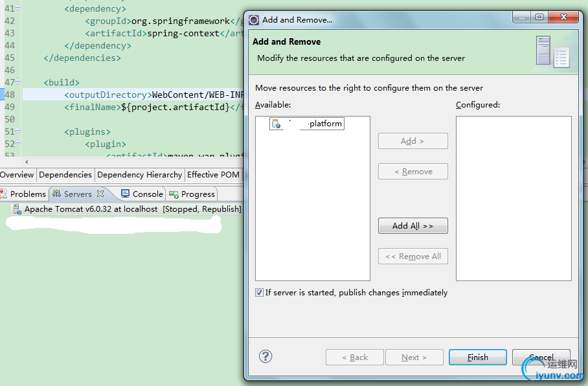The height and width of the screenshot is (386, 588).
Task: Click the Problems tab icon
Action: (3, 194)
